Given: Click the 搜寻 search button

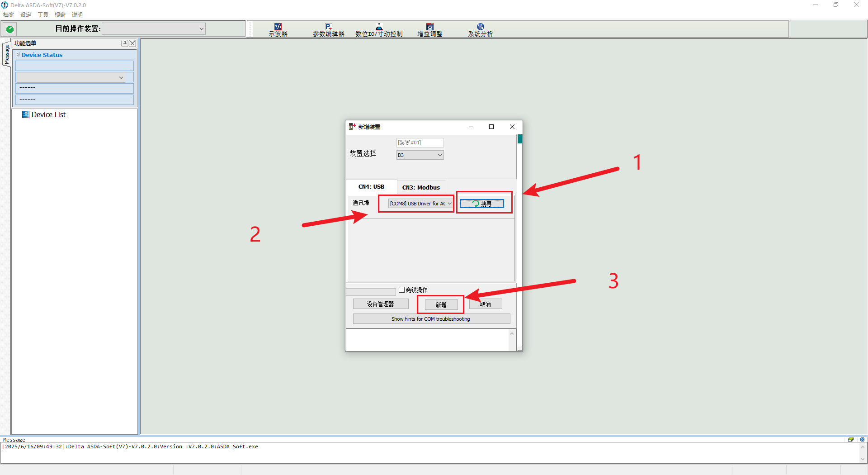Looking at the screenshot, I should click(x=482, y=204).
